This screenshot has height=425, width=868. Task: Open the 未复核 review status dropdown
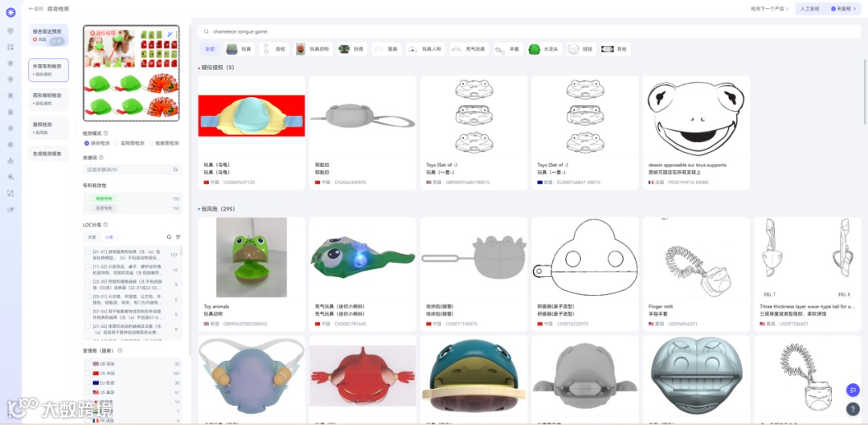[x=845, y=9]
